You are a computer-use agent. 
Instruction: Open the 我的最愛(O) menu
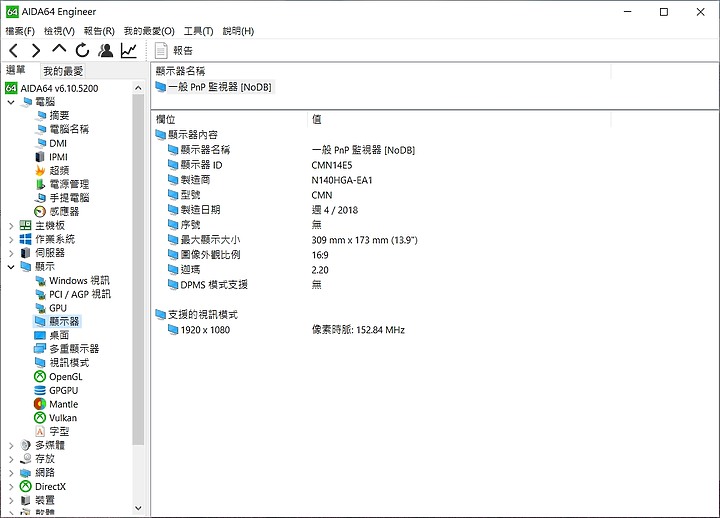coord(149,31)
